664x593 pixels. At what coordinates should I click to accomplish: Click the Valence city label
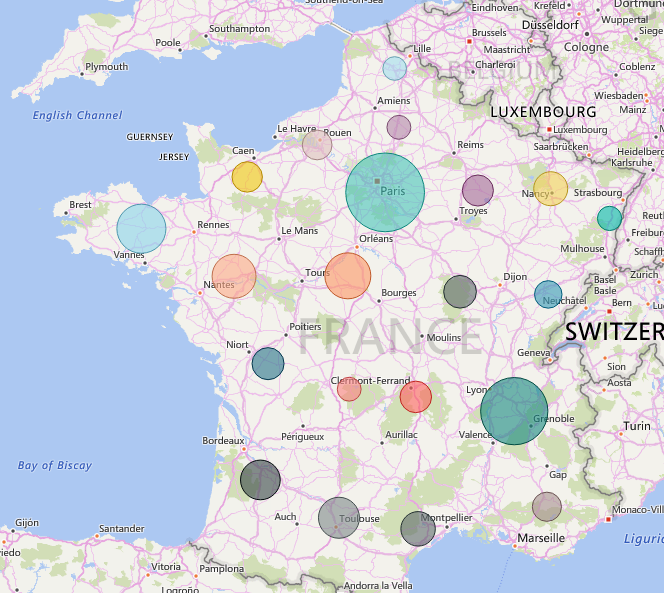click(x=475, y=435)
